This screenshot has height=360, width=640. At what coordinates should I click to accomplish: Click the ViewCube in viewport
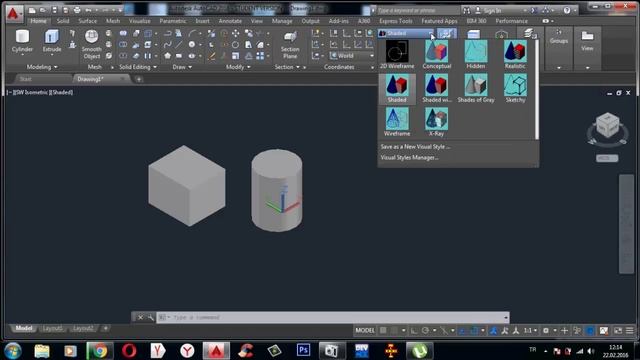[607, 126]
